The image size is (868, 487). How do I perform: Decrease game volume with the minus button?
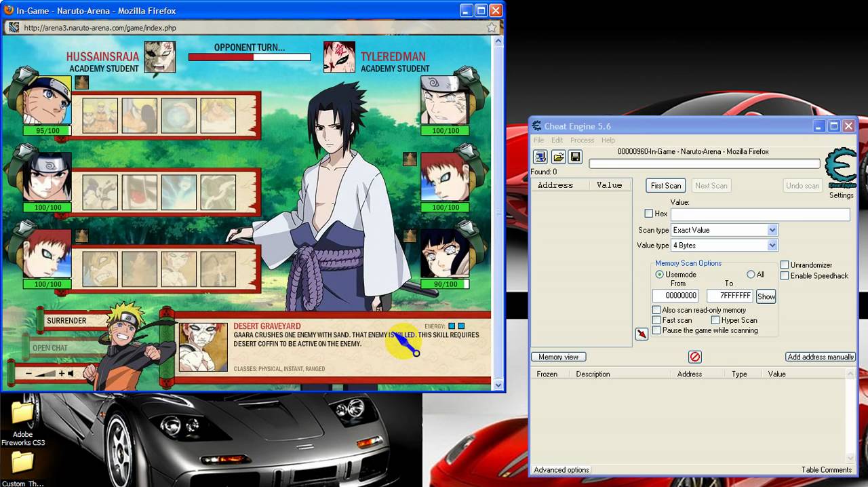28,373
